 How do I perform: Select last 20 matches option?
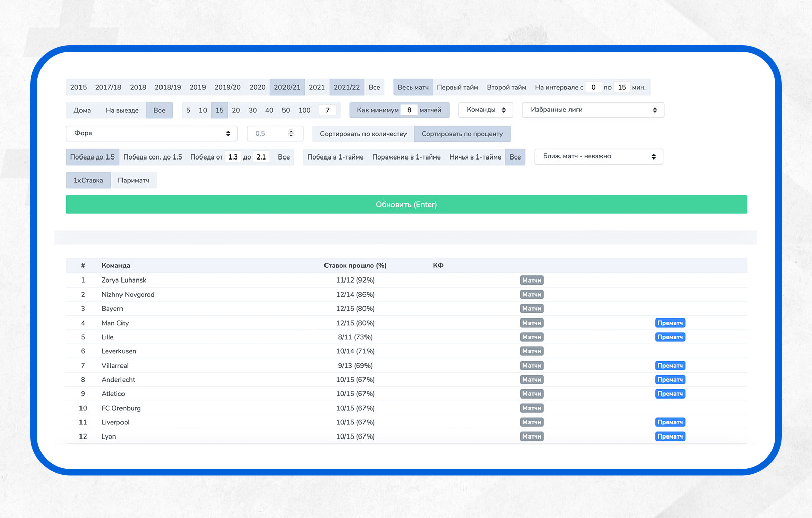pos(236,110)
